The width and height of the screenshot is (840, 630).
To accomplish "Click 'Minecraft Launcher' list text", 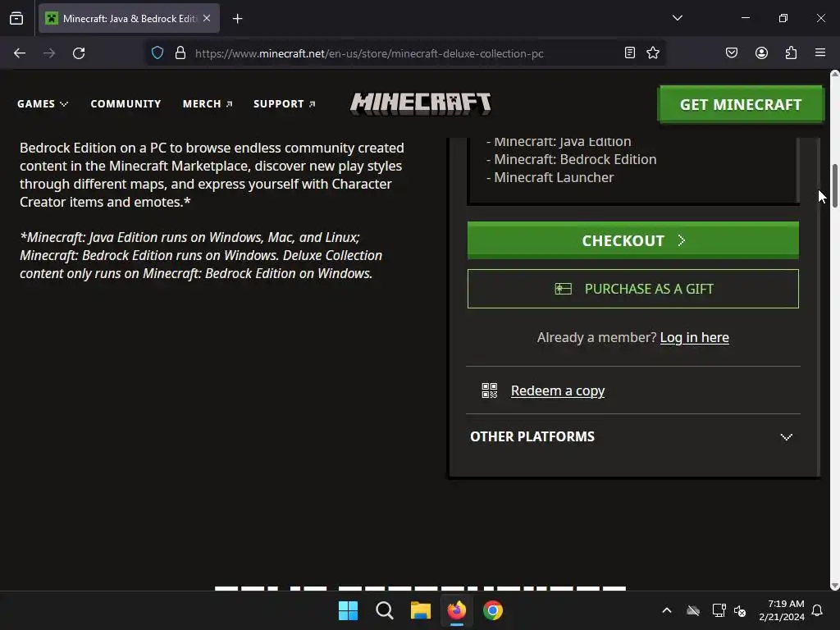I will coord(554,177).
